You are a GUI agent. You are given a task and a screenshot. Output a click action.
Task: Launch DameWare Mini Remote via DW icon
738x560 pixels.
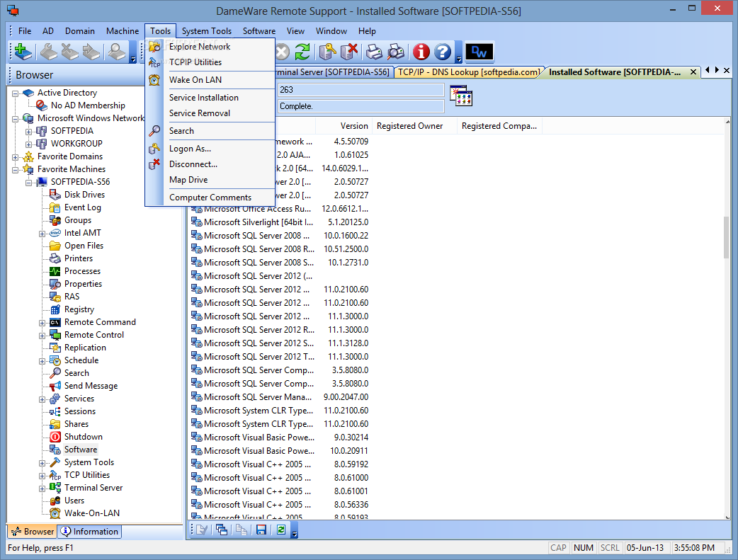point(479,52)
